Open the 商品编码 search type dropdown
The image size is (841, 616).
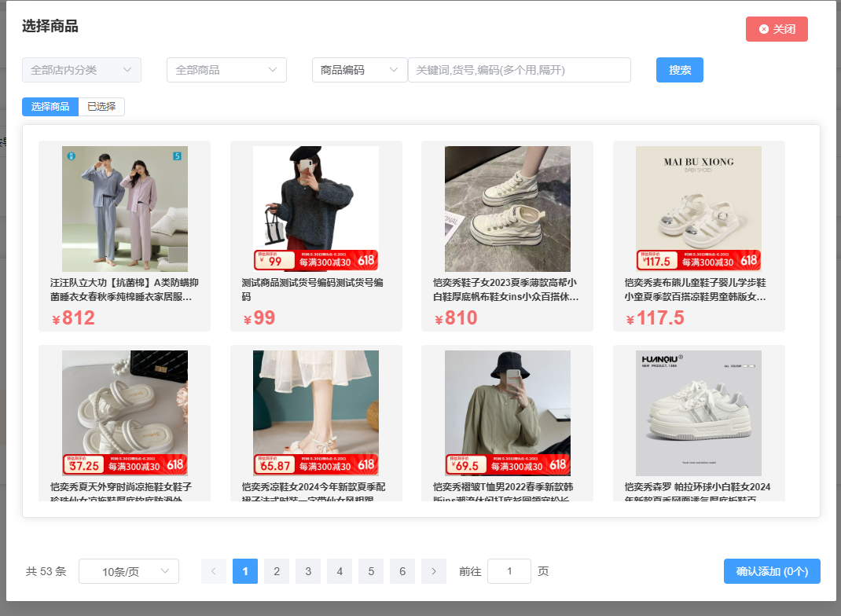coord(360,70)
